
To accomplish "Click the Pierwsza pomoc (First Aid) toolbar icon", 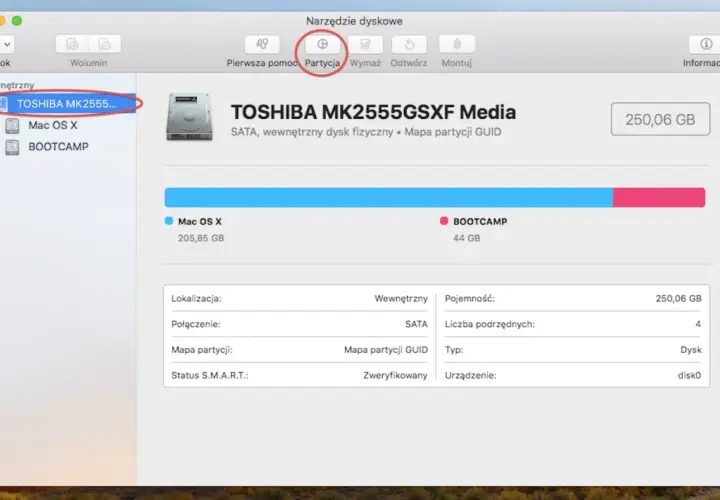I will pos(262,45).
